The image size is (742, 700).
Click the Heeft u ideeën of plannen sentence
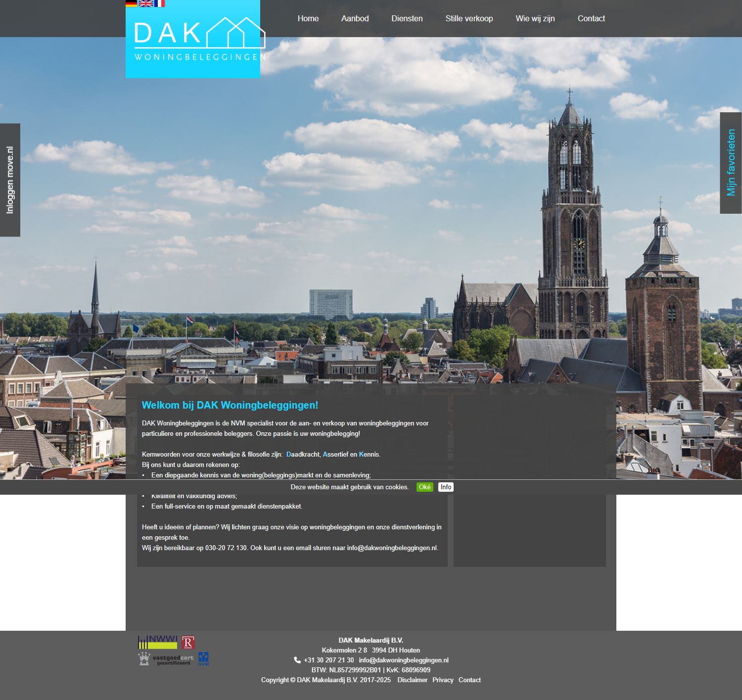click(292, 532)
